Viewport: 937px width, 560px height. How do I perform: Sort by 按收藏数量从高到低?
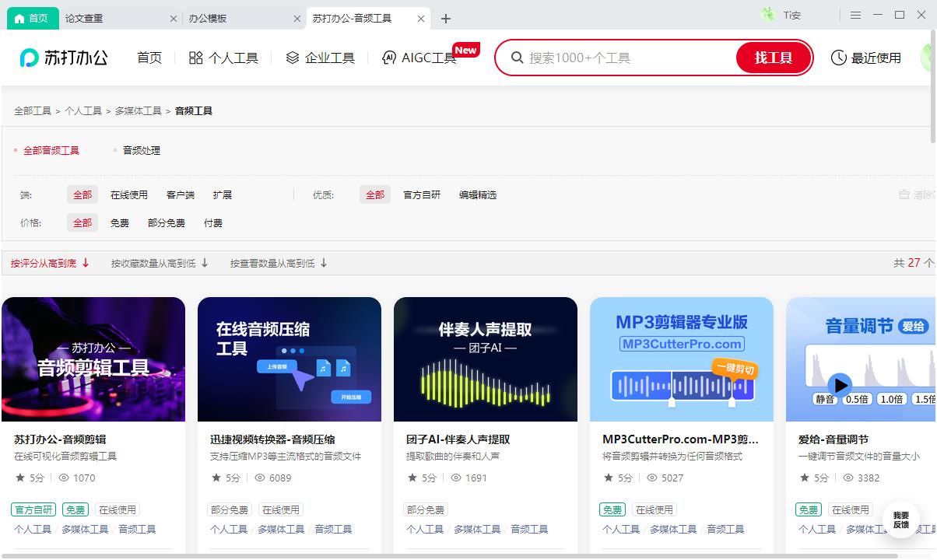coord(160,264)
